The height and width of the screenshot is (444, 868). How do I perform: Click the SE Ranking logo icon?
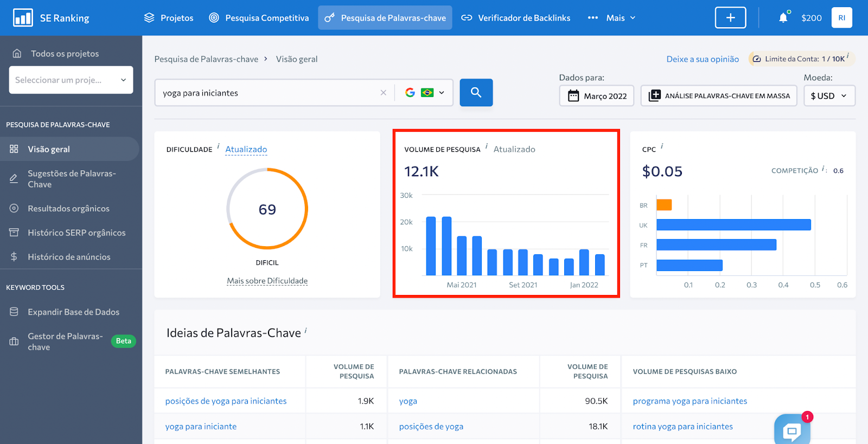coord(23,18)
